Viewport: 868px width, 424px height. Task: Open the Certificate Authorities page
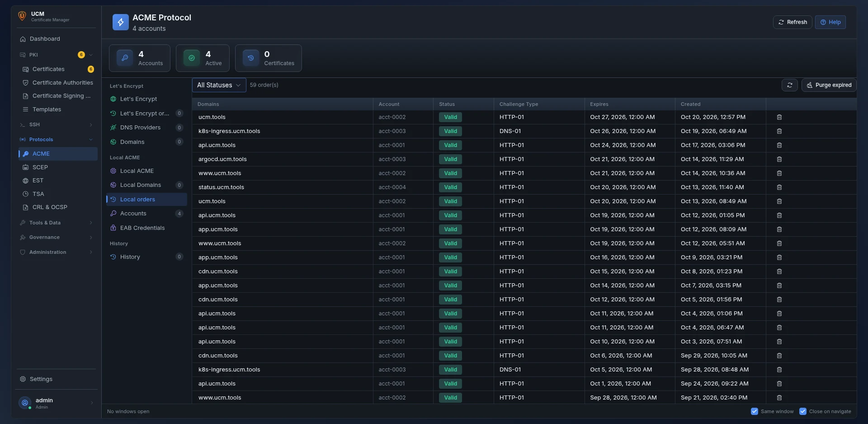(x=58, y=83)
